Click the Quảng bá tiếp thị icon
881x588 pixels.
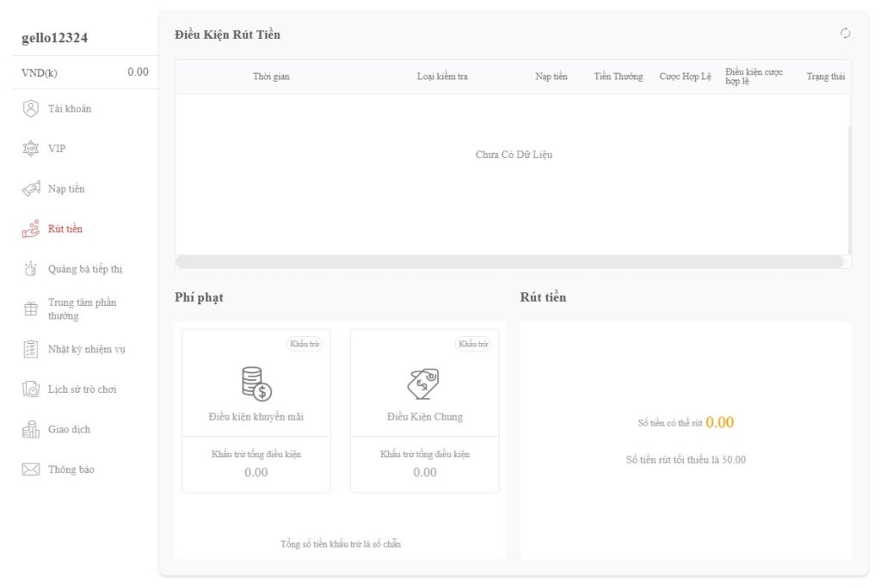point(31,269)
